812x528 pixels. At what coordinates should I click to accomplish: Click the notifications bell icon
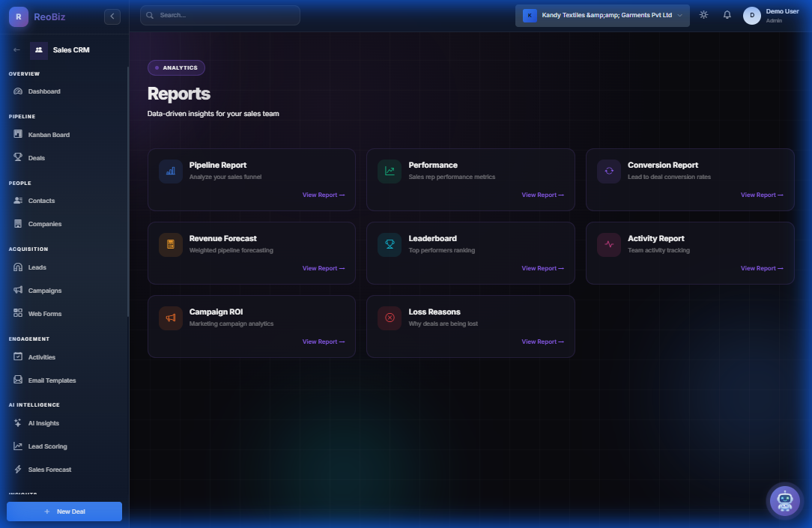point(727,14)
